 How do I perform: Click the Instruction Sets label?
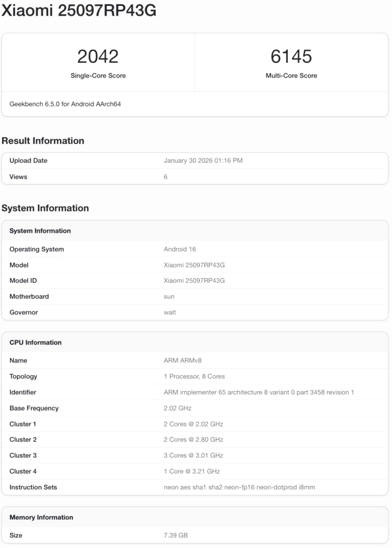pyautogui.click(x=33, y=487)
